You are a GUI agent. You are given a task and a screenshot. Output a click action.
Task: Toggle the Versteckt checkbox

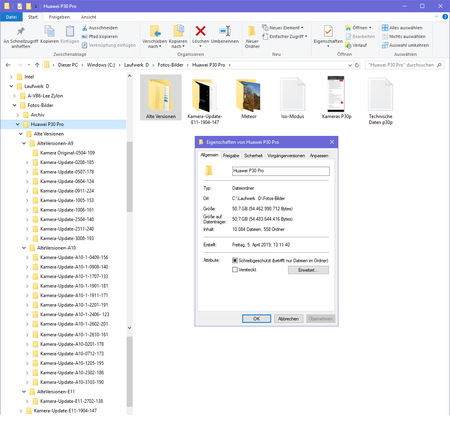pos(235,270)
